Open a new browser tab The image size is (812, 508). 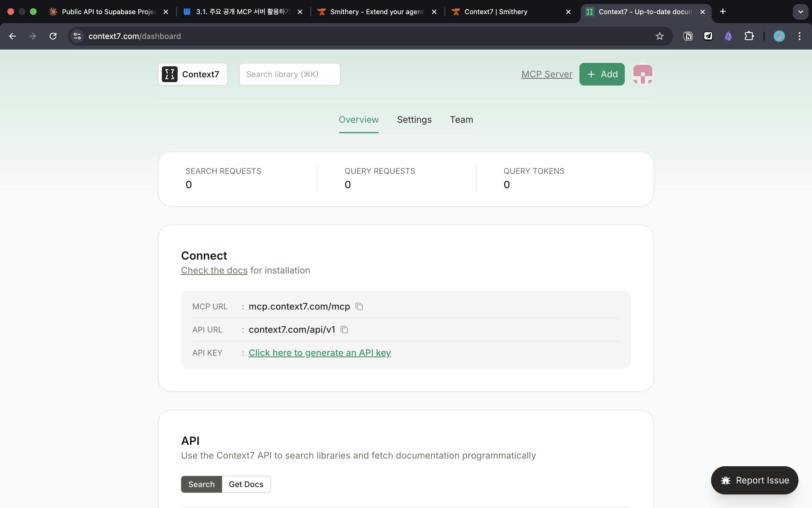coord(723,12)
